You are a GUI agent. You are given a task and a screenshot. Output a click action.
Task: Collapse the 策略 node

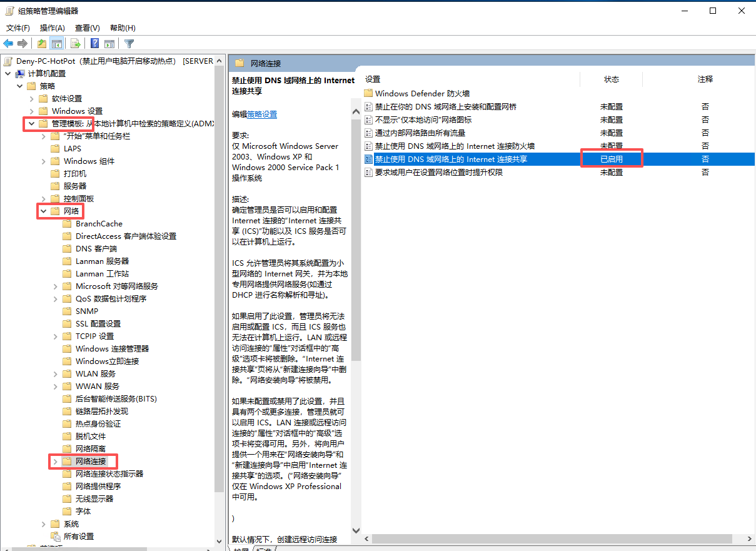point(19,86)
